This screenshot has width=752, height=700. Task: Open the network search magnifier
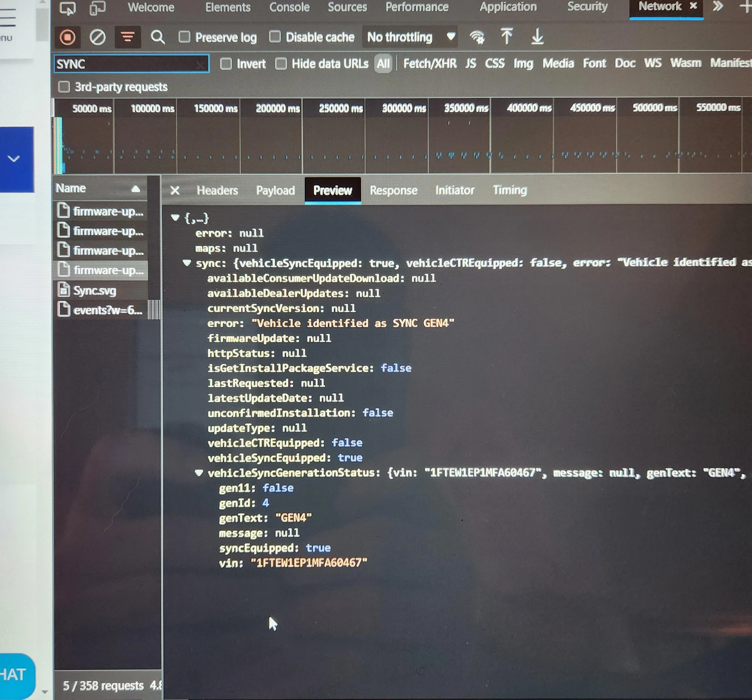(157, 37)
